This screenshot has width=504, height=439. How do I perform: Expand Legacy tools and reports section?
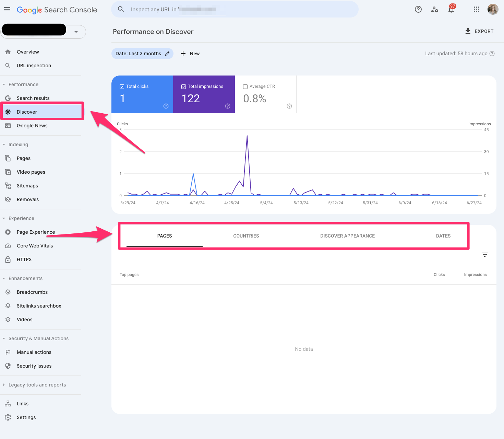(x=4, y=385)
